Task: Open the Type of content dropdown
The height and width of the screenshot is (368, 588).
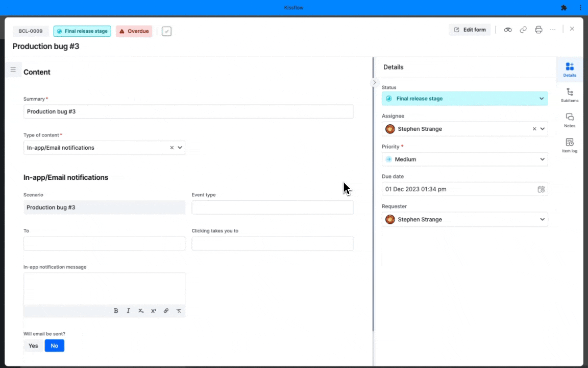Action: tap(104, 148)
